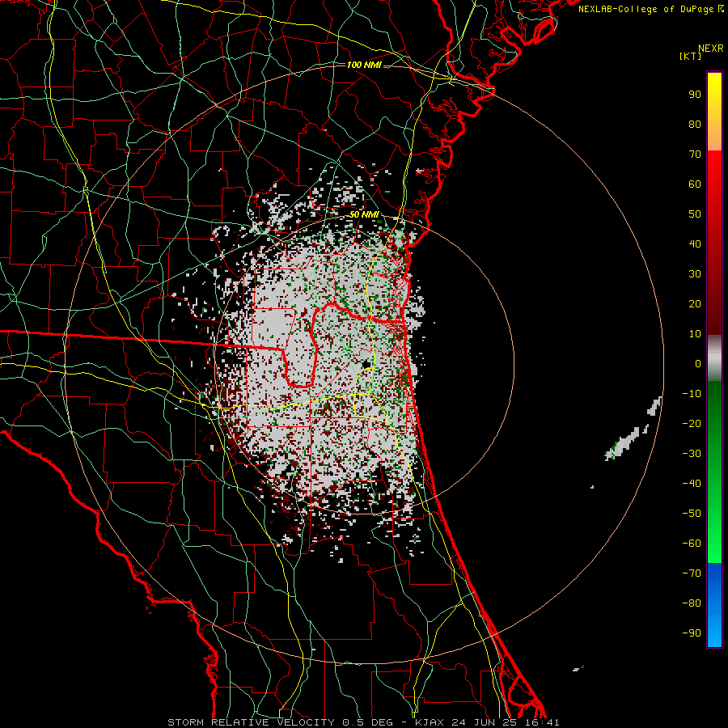Click the 60 value on the velocity scale

pos(695,184)
